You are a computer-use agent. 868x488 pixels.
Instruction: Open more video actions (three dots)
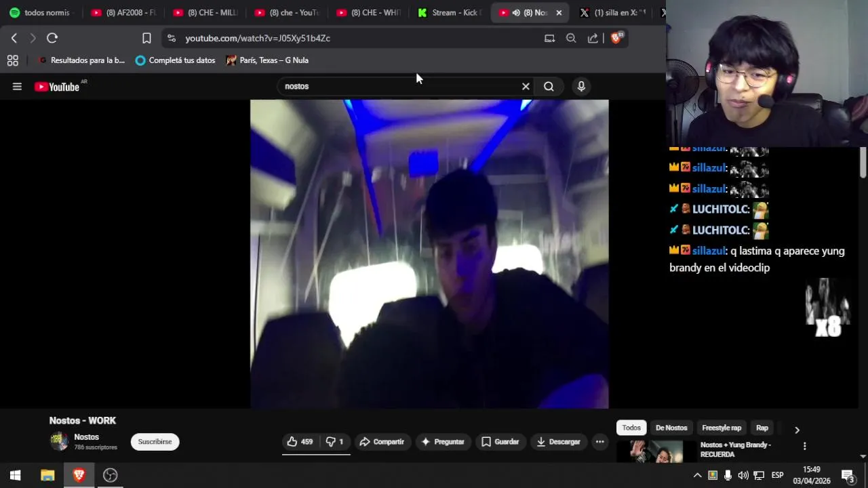point(599,442)
